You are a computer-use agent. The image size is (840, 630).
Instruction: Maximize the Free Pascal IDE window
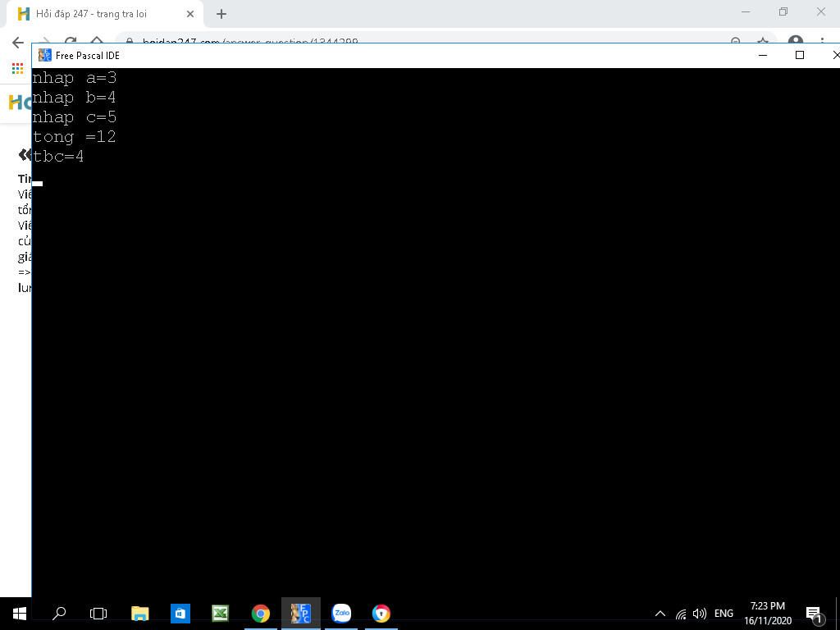tap(800, 55)
